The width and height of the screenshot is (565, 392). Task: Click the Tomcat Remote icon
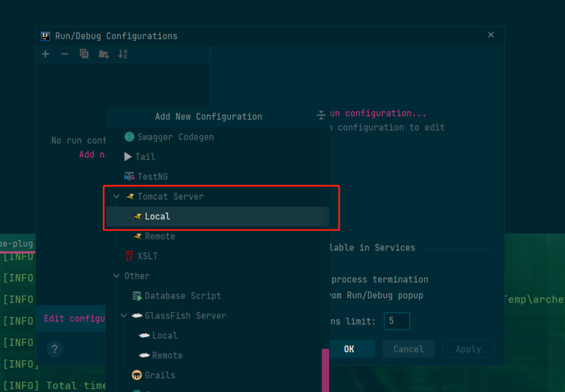[x=137, y=236]
